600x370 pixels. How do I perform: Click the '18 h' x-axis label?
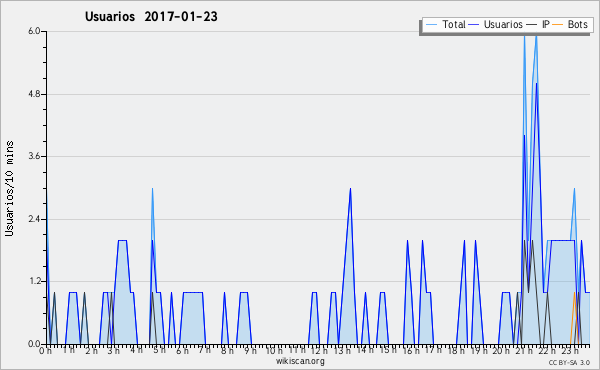456,350
